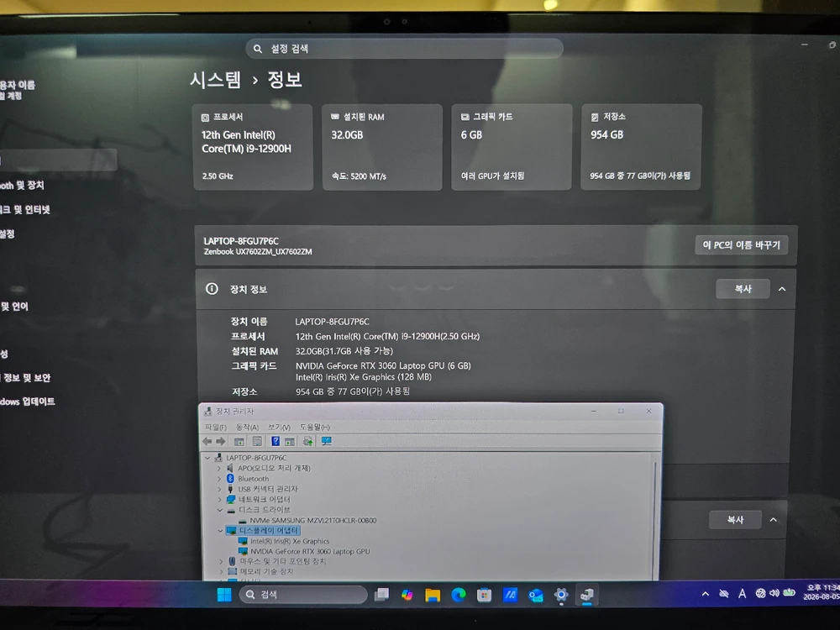Open the 파일(F) menu

pos(216,427)
